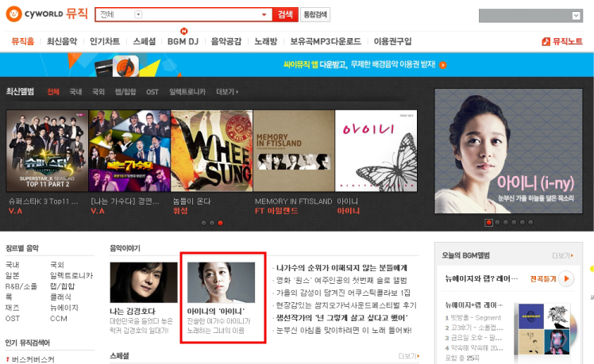Image resolution: width=594 pixels, height=364 pixels.
Task: Browse the 클래식 genre
Action: [x=60, y=297]
